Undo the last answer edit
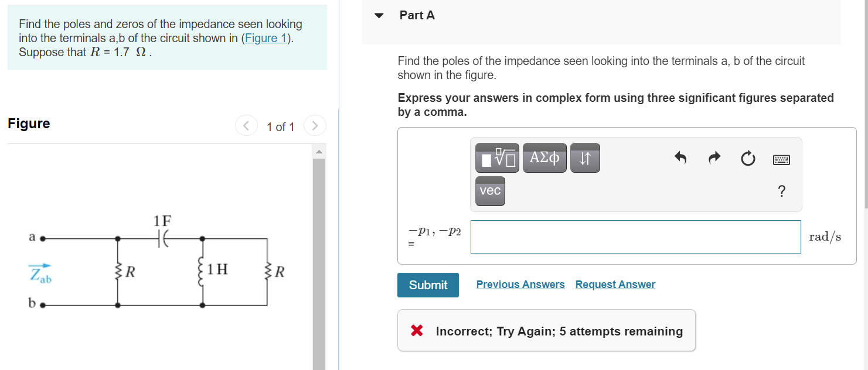This screenshot has width=868, height=370. coord(680,158)
